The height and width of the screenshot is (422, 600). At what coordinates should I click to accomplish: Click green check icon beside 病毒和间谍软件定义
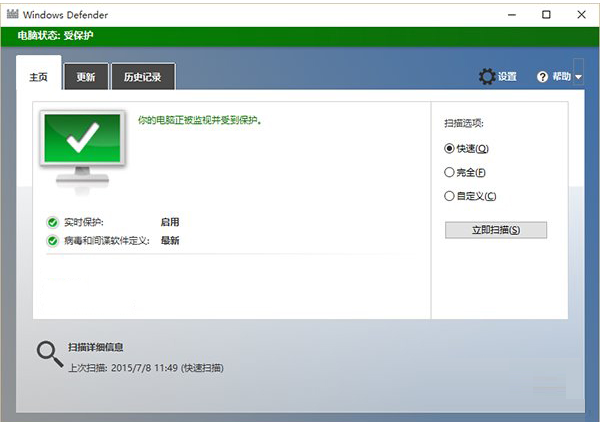click(x=52, y=240)
